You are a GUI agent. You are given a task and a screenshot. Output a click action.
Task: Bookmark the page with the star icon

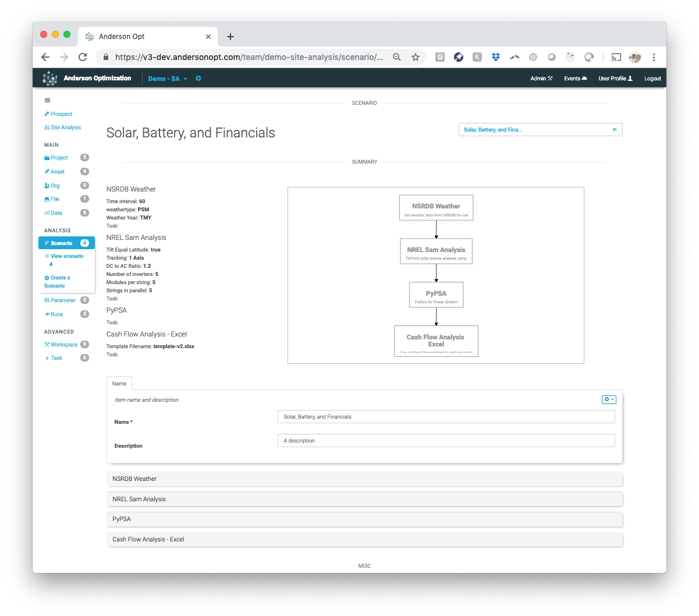pos(416,57)
